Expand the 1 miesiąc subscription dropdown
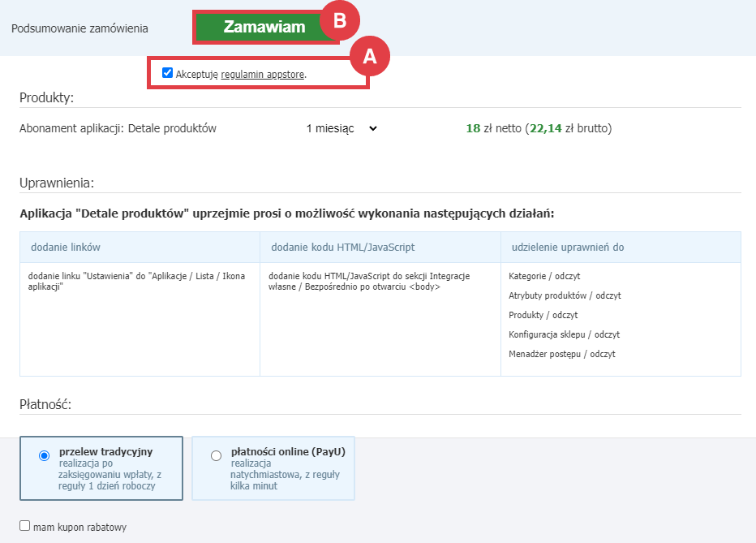 coord(341,128)
